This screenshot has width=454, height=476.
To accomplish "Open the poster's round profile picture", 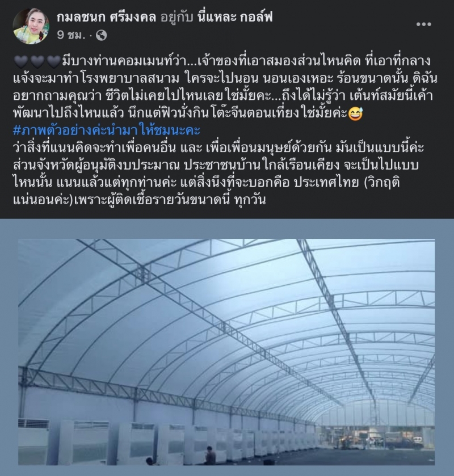I will 31,26.
